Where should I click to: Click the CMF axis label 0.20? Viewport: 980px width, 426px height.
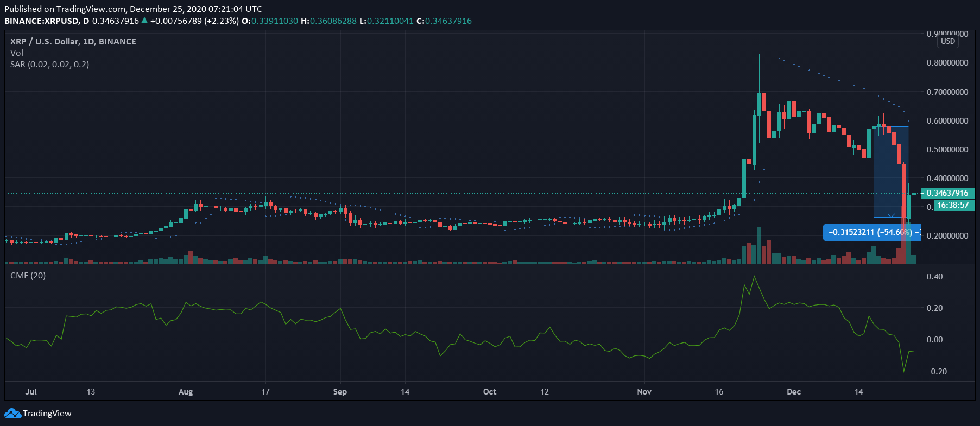click(x=934, y=308)
